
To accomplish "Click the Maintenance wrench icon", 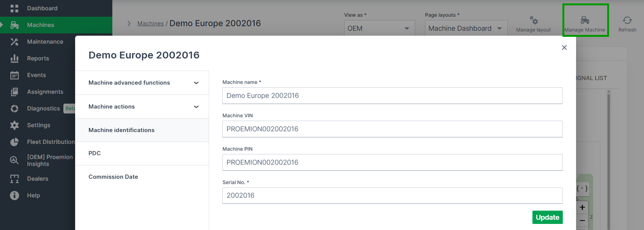I will (x=14, y=42).
